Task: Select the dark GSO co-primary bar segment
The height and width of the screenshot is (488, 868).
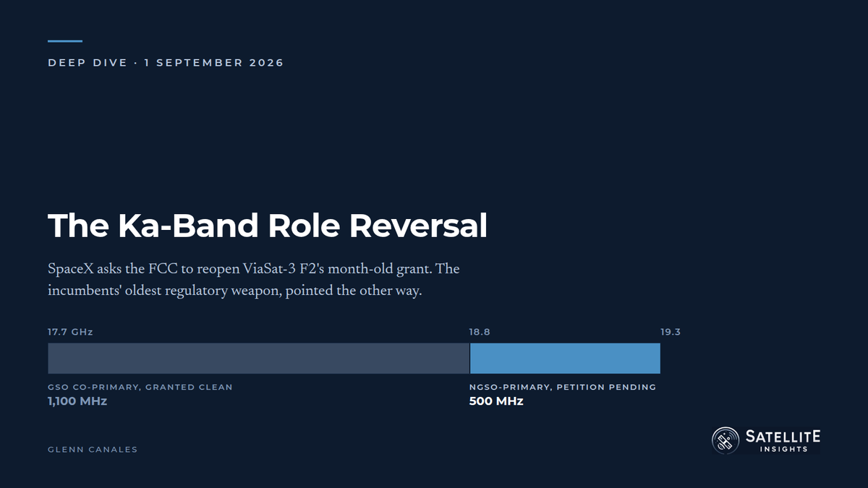Action: 259,358
